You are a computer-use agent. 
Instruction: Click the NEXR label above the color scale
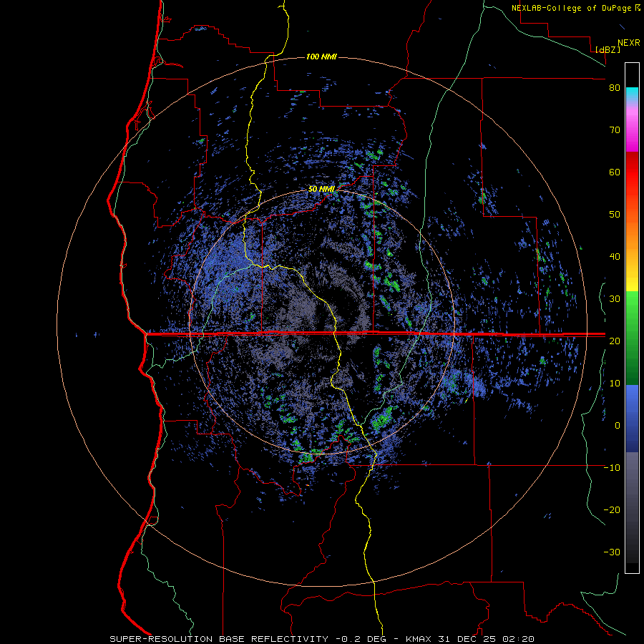(629, 43)
